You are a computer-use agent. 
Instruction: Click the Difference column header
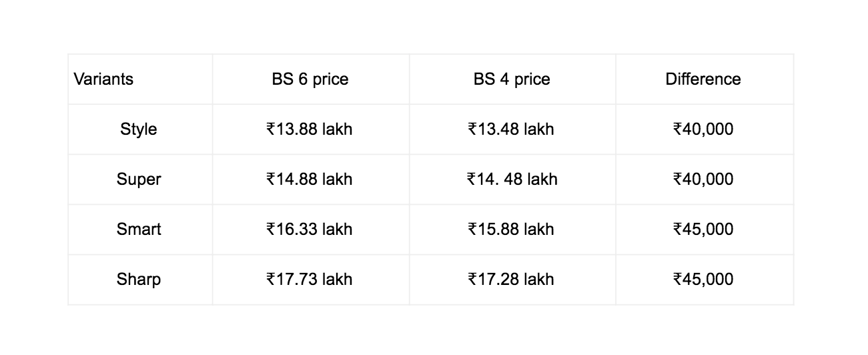tap(703, 79)
